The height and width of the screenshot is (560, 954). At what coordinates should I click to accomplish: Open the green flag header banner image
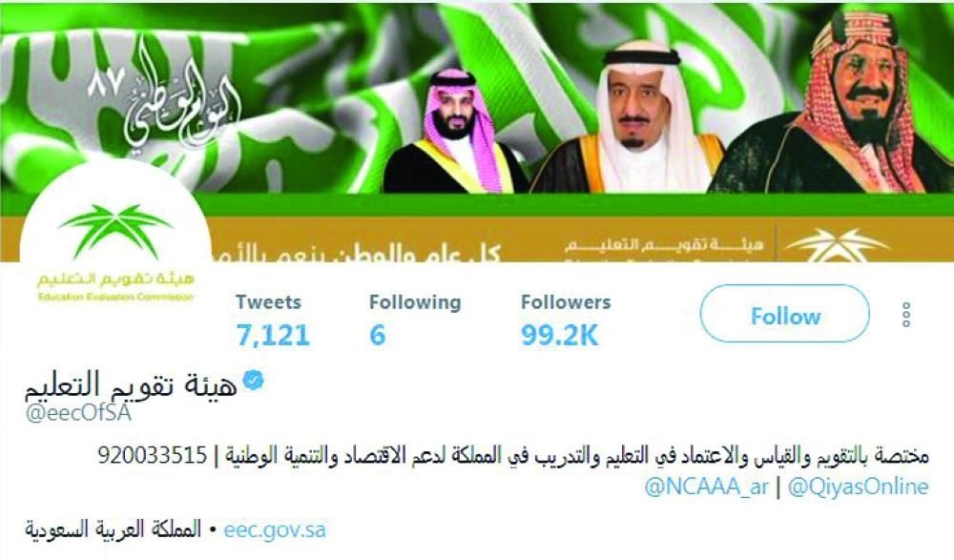(x=477, y=133)
